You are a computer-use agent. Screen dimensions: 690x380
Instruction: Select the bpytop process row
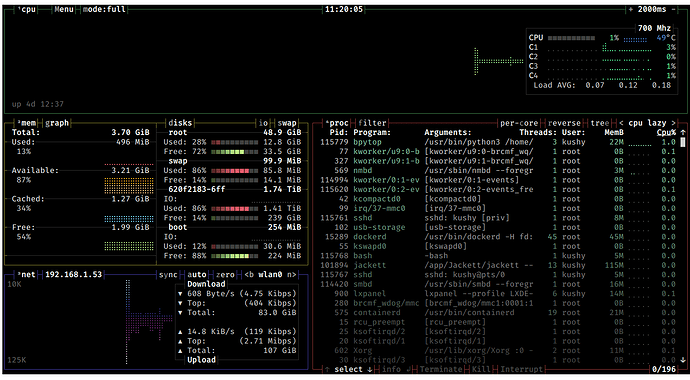pos(498,142)
